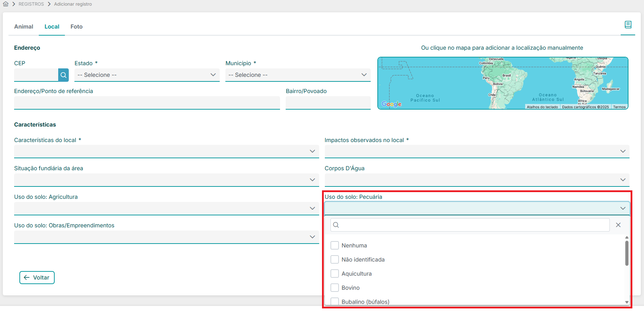Open REGISTROS breadcrumb link
The width and height of the screenshot is (644, 313).
[x=31, y=4]
